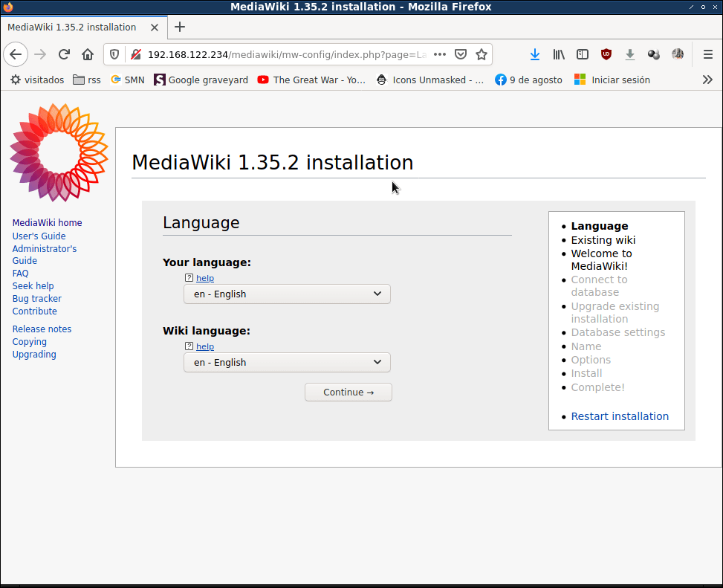Open the Upgrading link

click(34, 355)
